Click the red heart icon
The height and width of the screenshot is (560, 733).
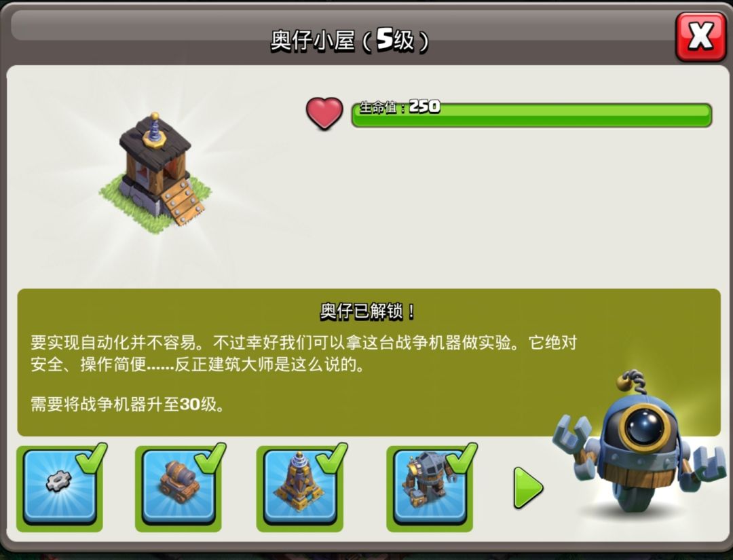pyautogui.click(x=324, y=113)
